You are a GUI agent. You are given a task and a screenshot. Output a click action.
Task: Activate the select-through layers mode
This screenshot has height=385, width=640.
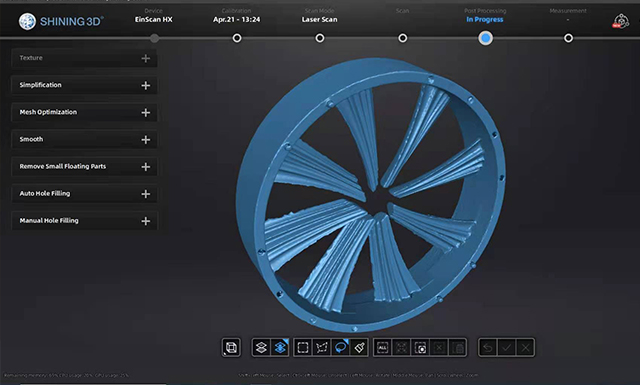tap(280, 347)
